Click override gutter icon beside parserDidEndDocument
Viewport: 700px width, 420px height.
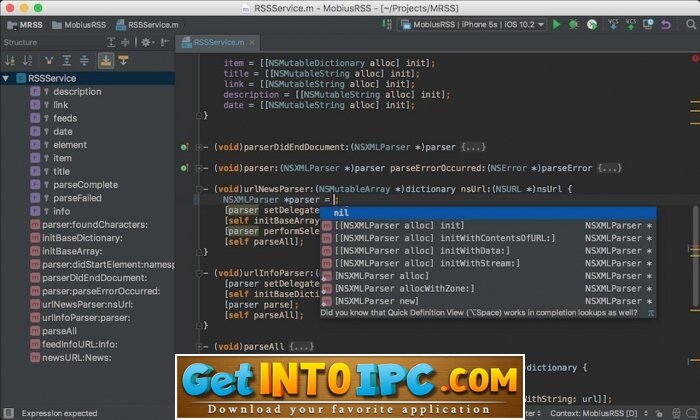coord(184,147)
